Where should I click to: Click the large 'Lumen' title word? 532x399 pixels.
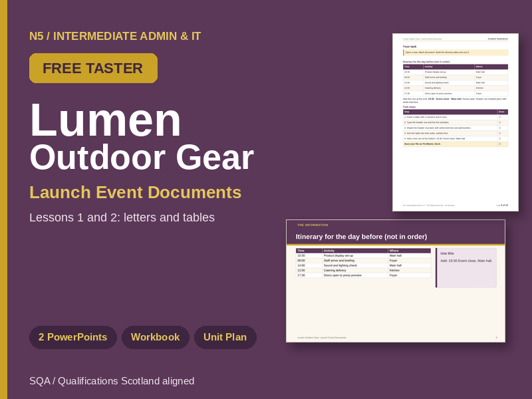pyautogui.click(x=106, y=120)
